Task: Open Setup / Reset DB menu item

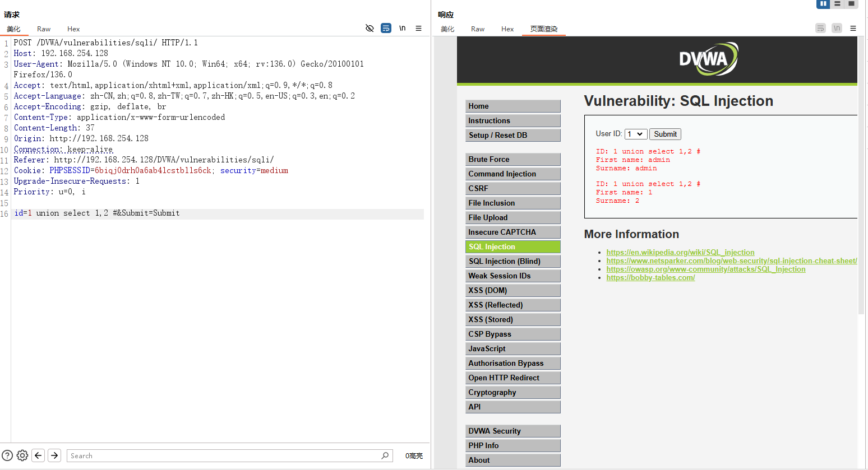Action: click(513, 135)
